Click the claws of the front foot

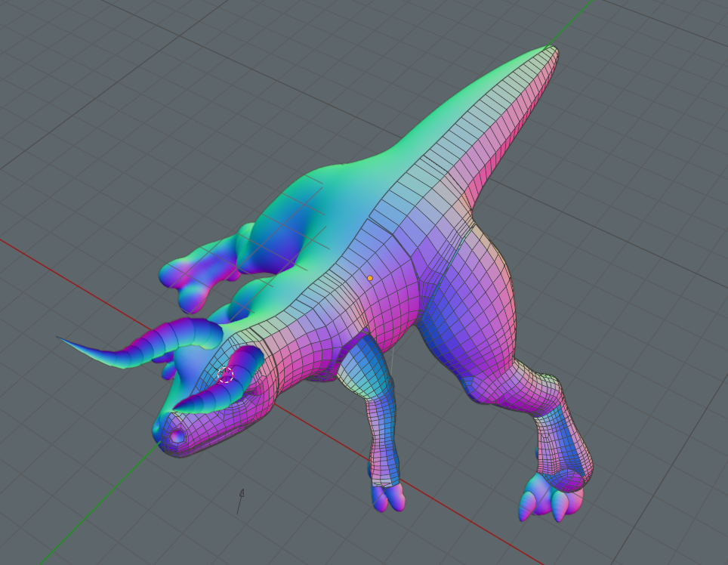click(x=387, y=497)
